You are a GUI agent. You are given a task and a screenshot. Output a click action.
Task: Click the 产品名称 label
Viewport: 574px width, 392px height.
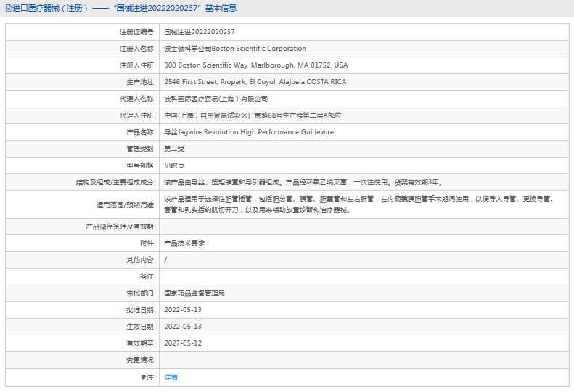(x=140, y=132)
